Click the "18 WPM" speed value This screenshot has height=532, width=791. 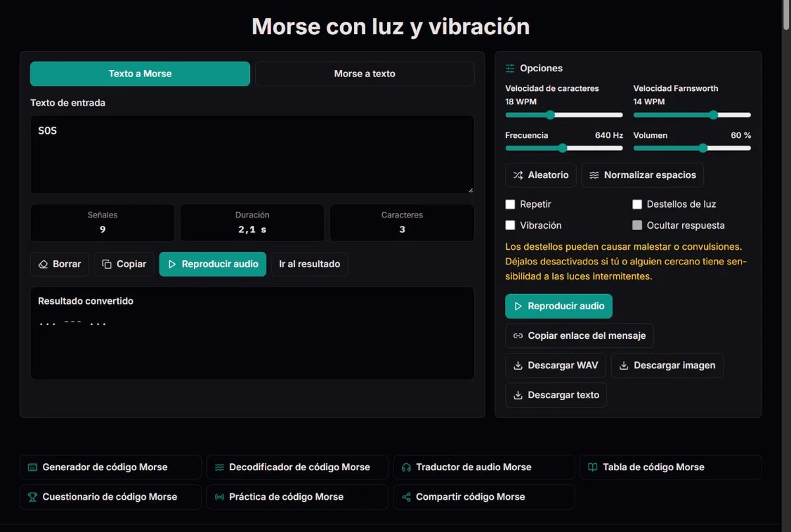click(521, 102)
